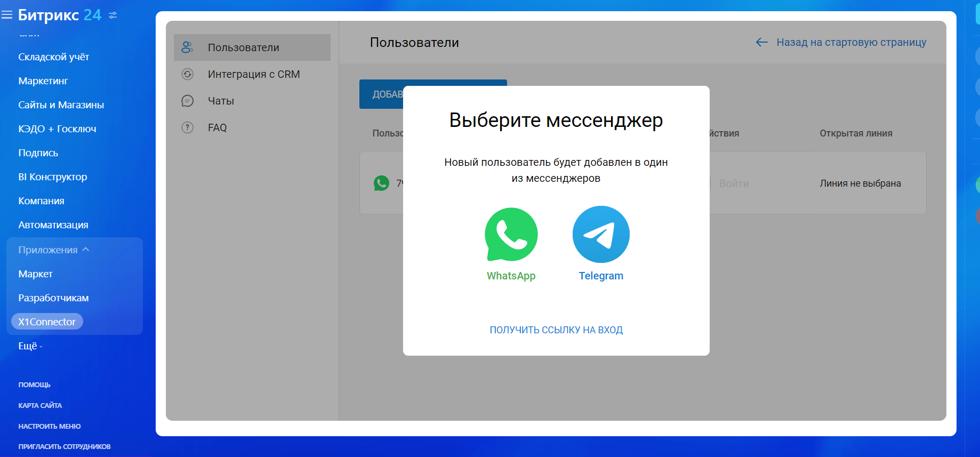Open the hamburger menu next to Битрикс 24
Screen dimensions: 980x457
[7, 15]
